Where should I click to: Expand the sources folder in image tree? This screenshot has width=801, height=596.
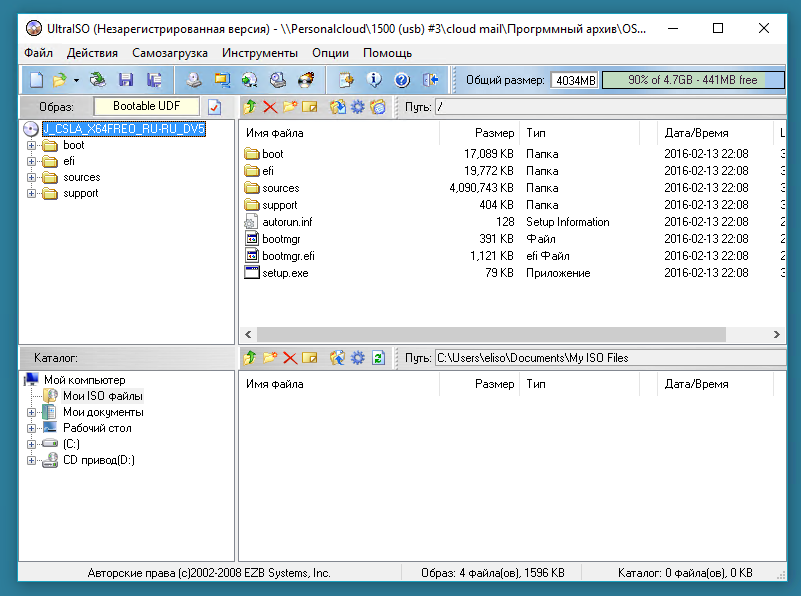(32, 178)
